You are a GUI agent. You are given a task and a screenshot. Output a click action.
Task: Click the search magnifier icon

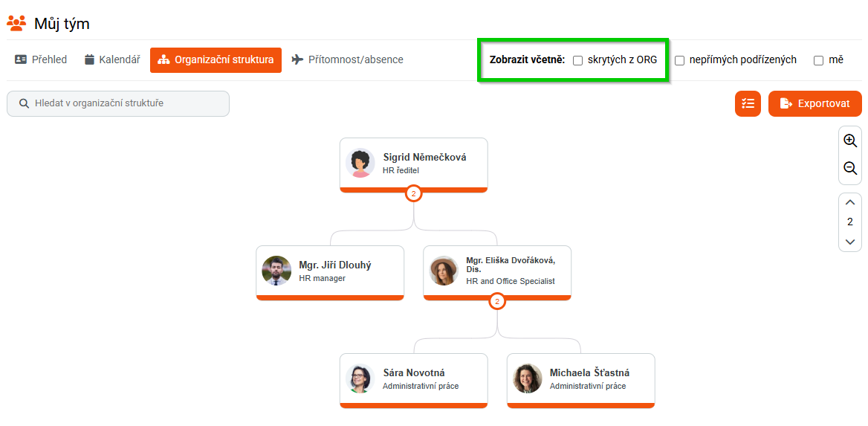tap(24, 103)
